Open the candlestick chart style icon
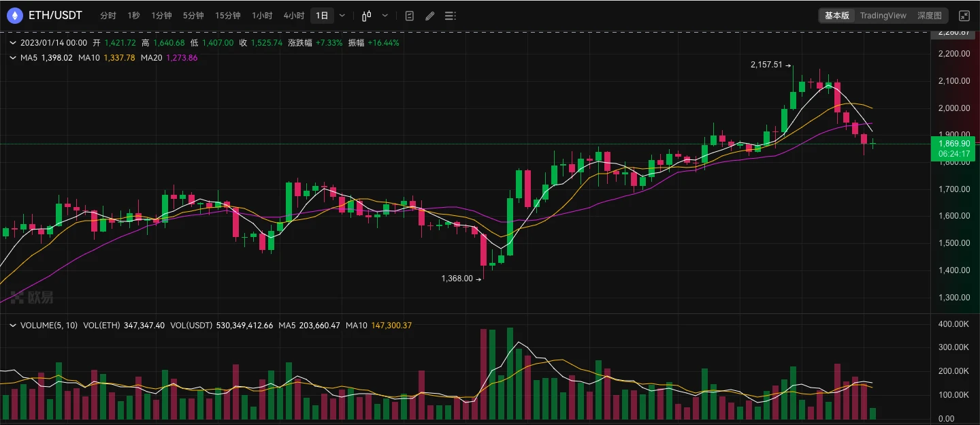 click(367, 16)
